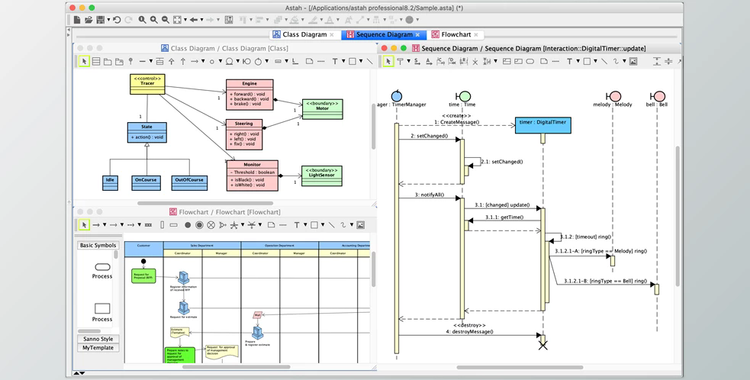Select the Lifeline tool in Sequence Diagram toolbar
Viewport: 750px width, 380px height.
(x=400, y=61)
